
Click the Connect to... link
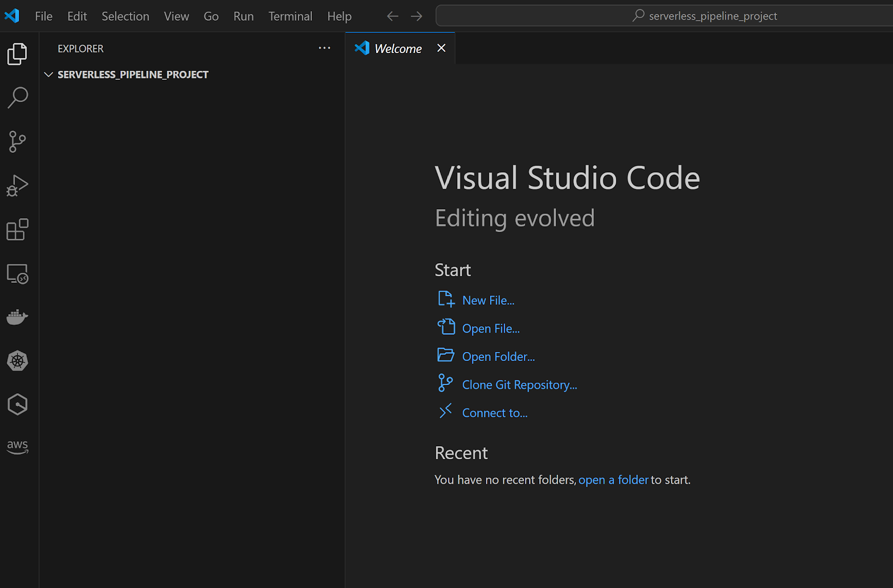494,413
